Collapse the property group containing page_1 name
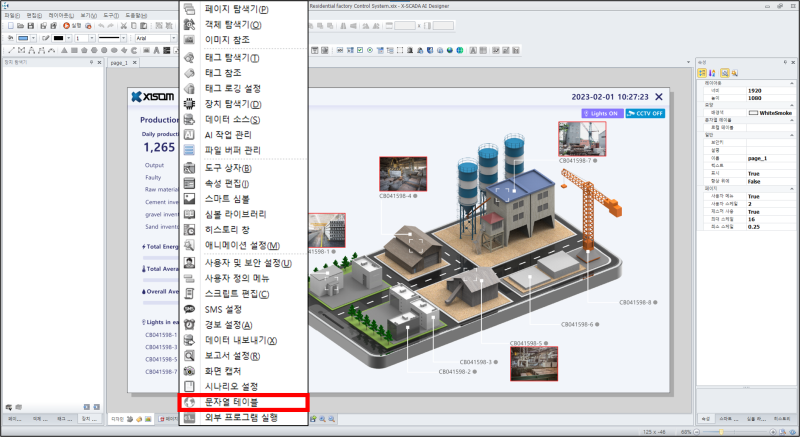Image resolution: width=800 pixels, height=437 pixels. click(791, 135)
